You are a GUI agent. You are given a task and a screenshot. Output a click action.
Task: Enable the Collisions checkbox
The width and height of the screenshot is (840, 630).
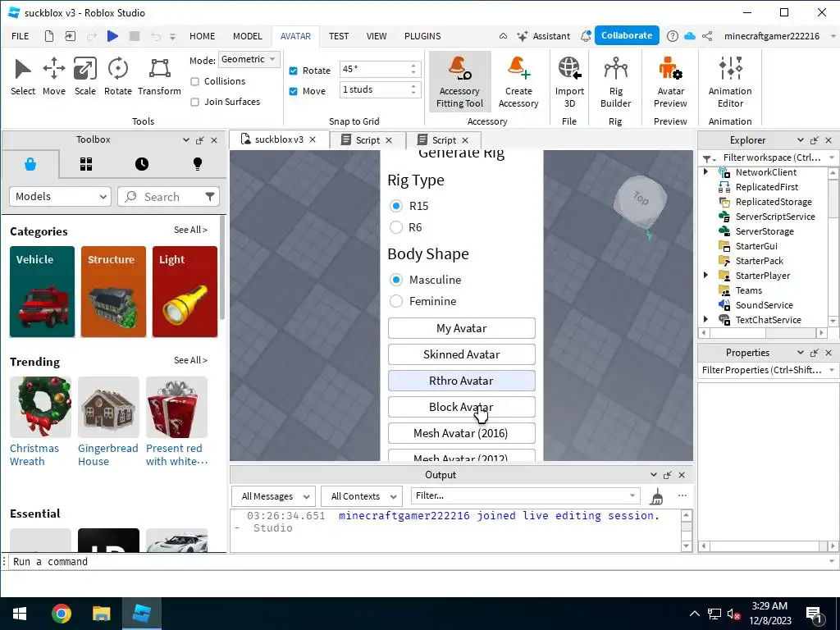195,81
